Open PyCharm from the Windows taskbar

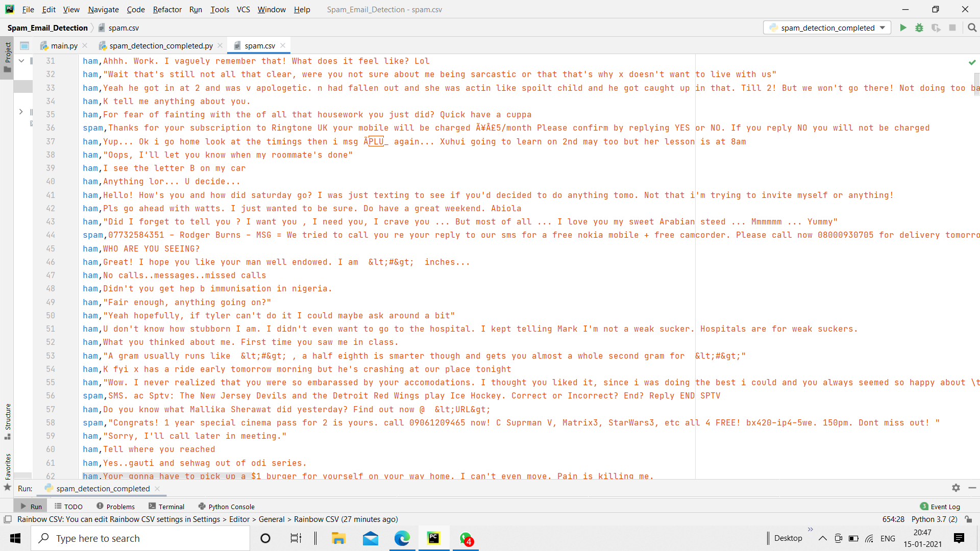click(x=433, y=538)
